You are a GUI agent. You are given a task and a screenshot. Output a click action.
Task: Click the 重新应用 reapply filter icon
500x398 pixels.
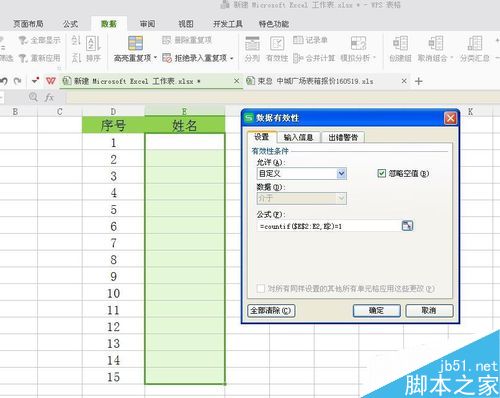tap(23, 58)
